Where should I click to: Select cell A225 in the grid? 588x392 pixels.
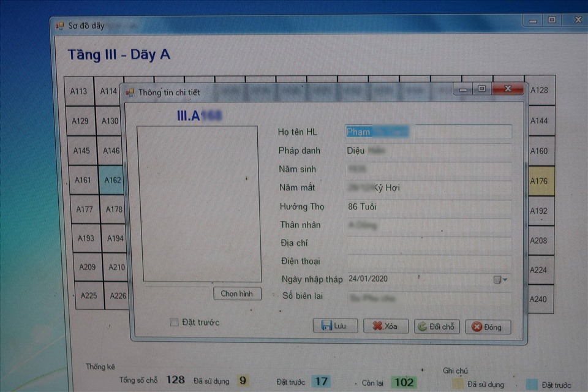pyautogui.click(x=89, y=296)
